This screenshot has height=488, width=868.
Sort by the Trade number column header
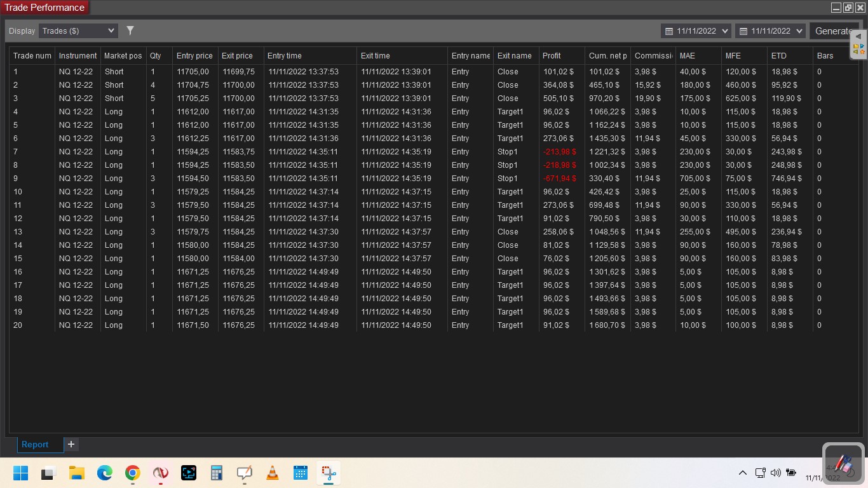click(32, 56)
